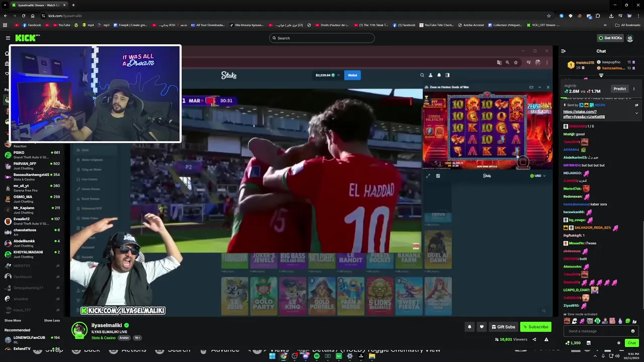Open OSMO_MA channel in sidebar

tap(32, 199)
